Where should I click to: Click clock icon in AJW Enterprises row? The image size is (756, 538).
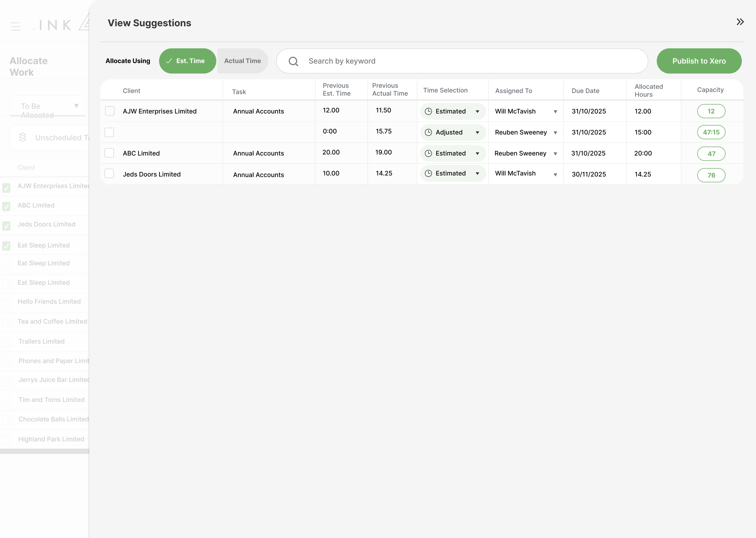[428, 111]
